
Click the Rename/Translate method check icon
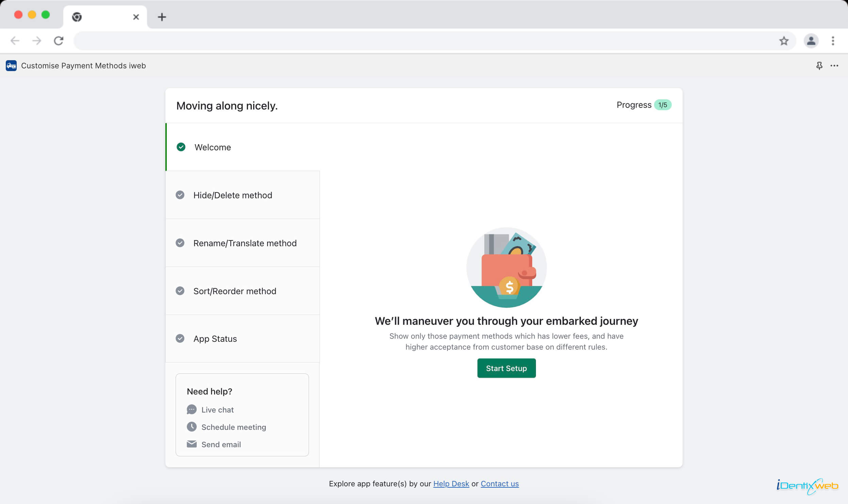point(180,243)
